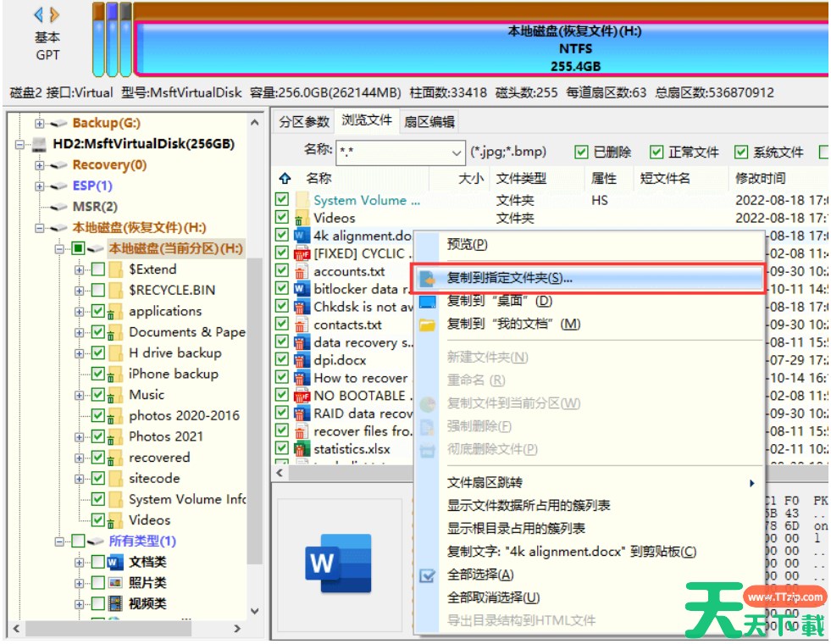
Task: Click the PDF icon of NO BOOTABLE file
Action: pos(302,396)
